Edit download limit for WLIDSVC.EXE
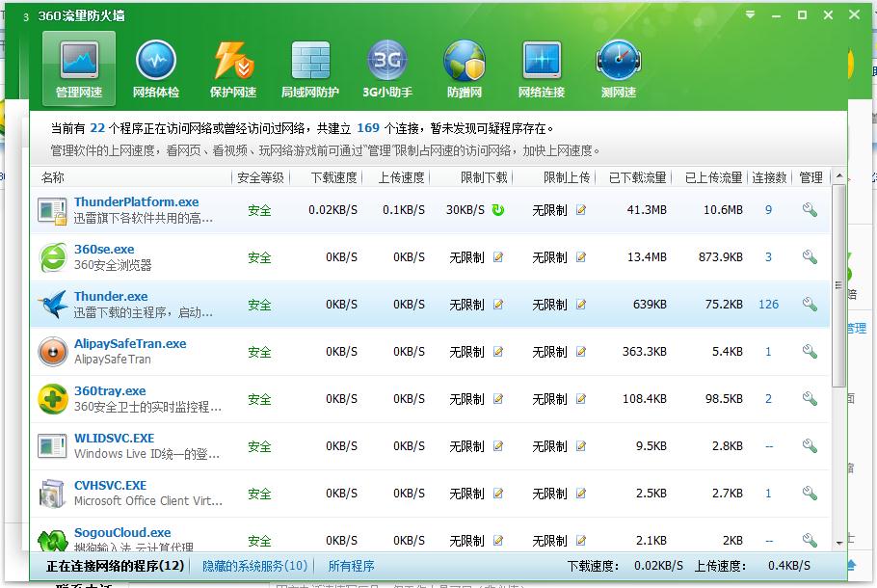 coord(498,446)
